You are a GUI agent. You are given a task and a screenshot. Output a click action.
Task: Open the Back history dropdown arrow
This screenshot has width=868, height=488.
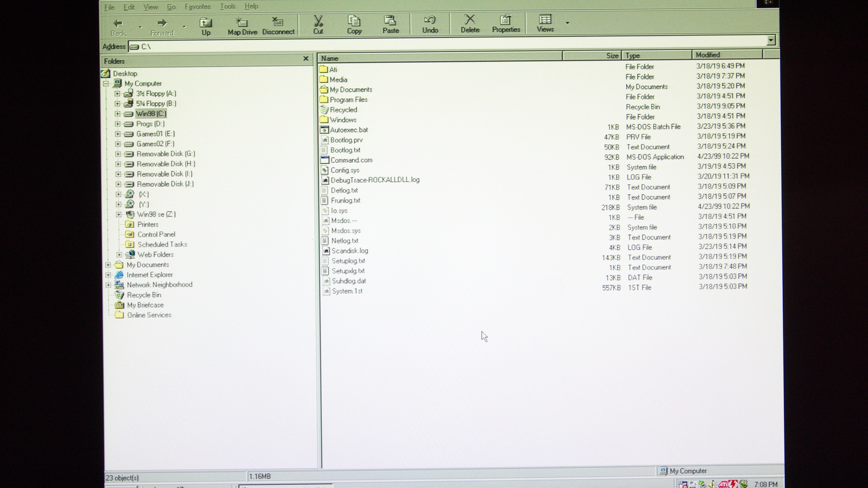click(x=140, y=27)
